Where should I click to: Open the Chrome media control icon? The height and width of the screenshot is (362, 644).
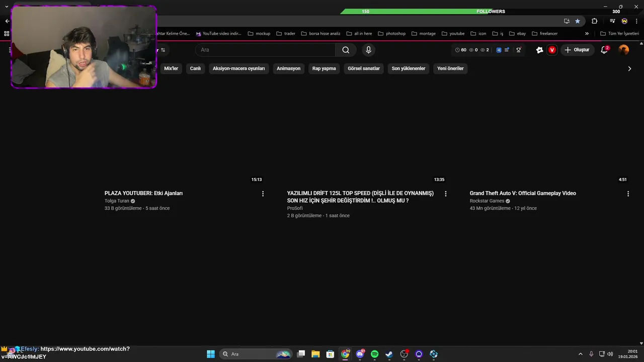[x=612, y=21]
